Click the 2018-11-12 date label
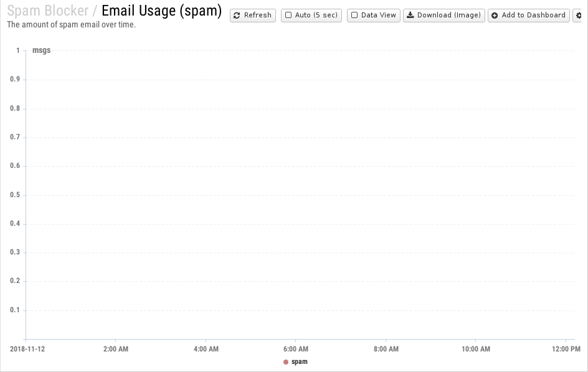 [x=27, y=349]
